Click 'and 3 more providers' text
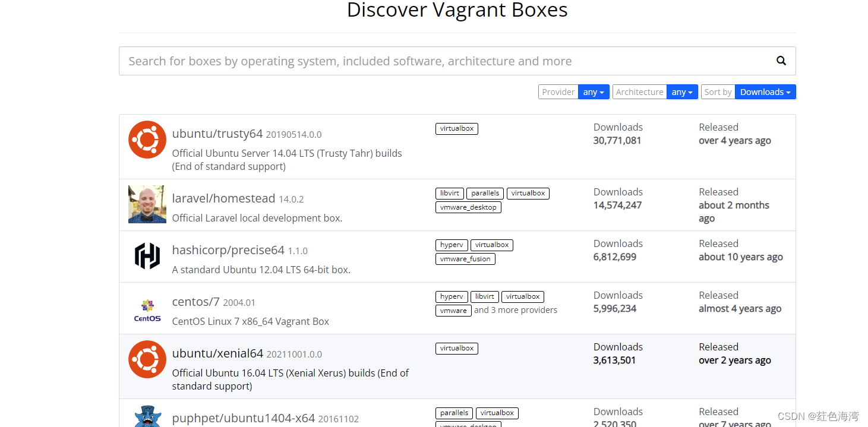The width and height of the screenshot is (868, 427). pyautogui.click(x=516, y=310)
